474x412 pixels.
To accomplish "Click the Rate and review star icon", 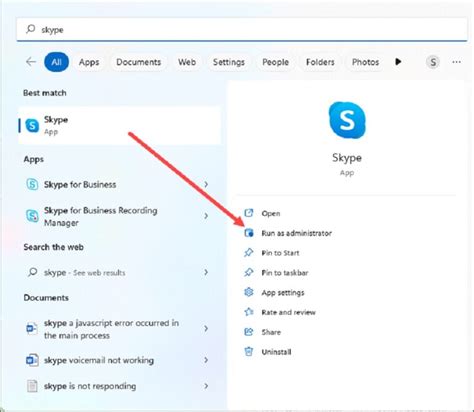I will (249, 312).
